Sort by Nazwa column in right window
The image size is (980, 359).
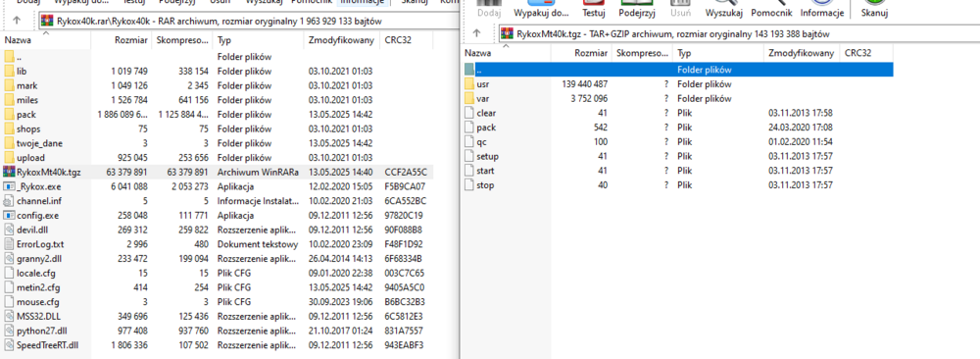tap(507, 53)
